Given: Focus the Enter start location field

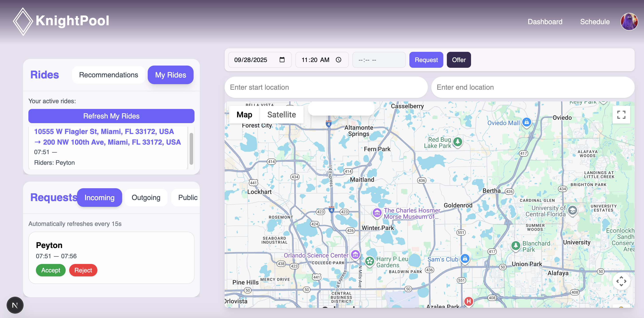Looking at the screenshot, I should pos(326,87).
